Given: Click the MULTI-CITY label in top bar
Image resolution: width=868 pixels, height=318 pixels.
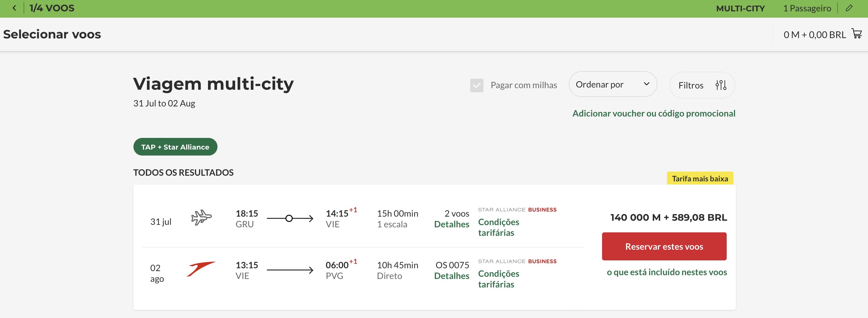Looking at the screenshot, I should pyautogui.click(x=740, y=9).
